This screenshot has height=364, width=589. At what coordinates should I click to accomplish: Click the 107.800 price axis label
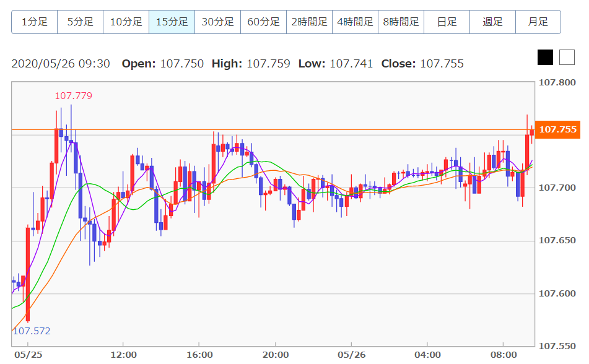pyautogui.click(x=557, y=82)
